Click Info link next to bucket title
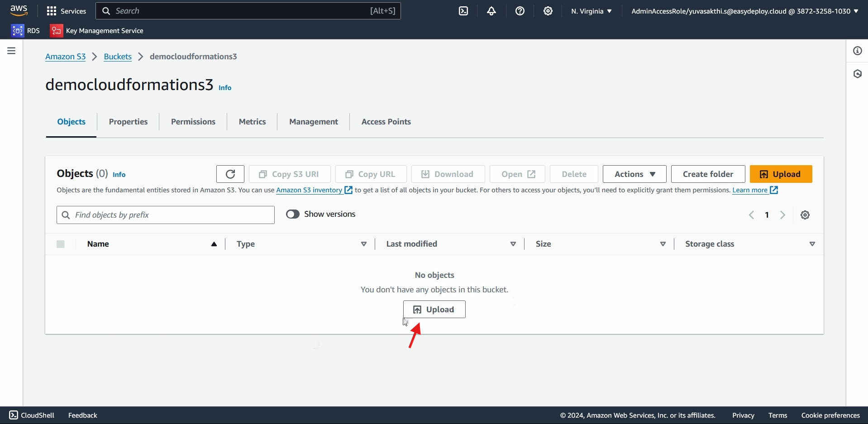 tap(225, 88)
